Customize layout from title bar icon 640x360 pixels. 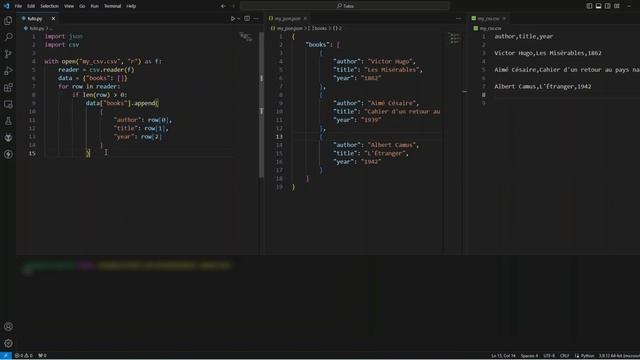tap(617, 6)
